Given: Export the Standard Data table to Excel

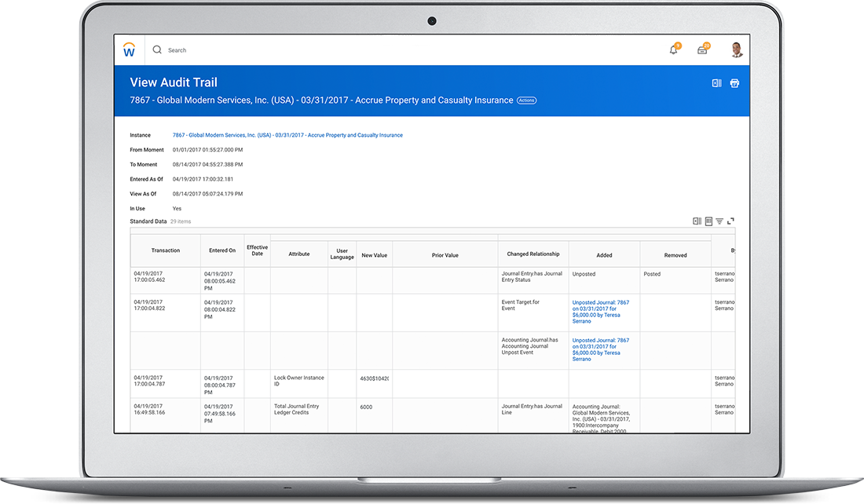Looking at the screenshot, I should [697, 221].
